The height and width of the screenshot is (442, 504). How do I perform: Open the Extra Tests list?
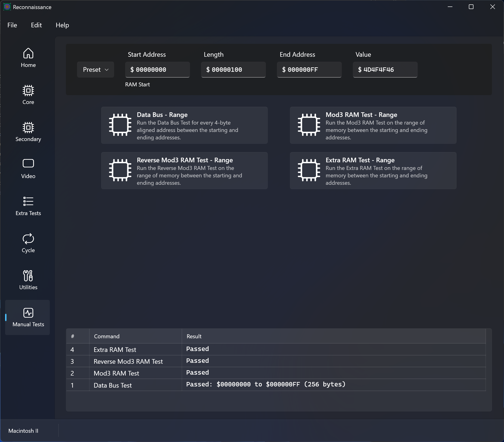[28, 206]
